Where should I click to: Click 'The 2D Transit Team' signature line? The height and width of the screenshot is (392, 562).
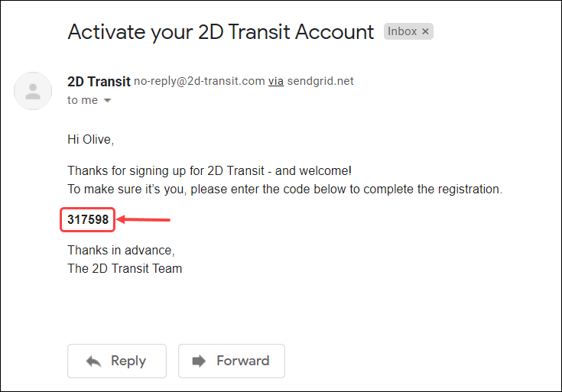tap(125, 268)
